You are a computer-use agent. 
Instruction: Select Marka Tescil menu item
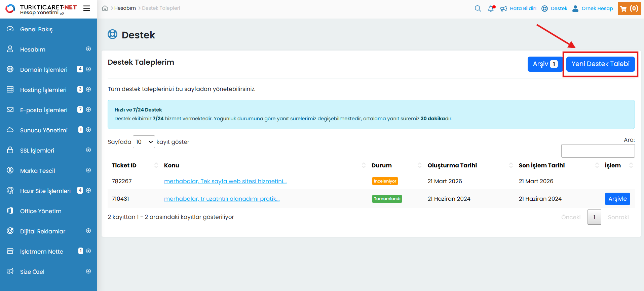tap(37, 170)
